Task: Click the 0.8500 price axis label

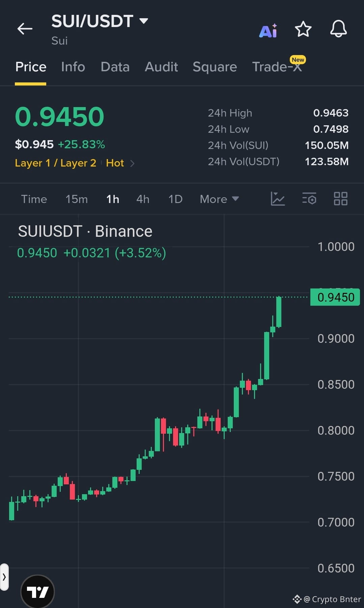Action: (336, 385)
